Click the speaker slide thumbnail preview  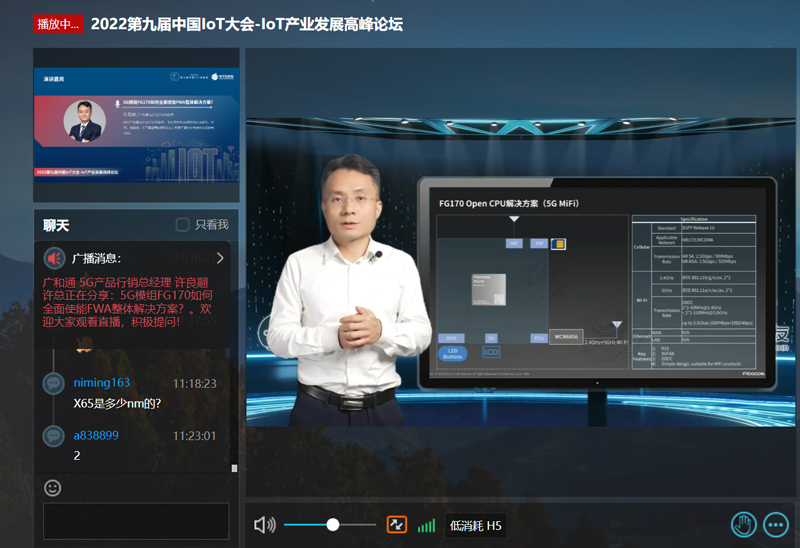pos(136,123)
